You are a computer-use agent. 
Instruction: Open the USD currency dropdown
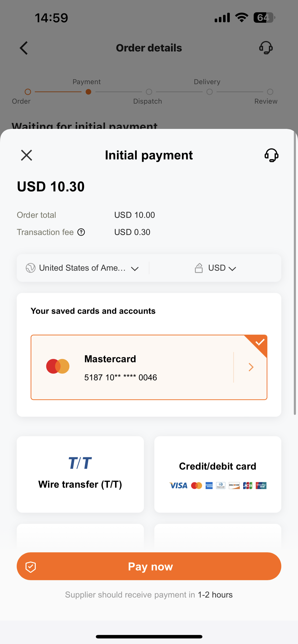pyautogui.click(x=232, y=269)
